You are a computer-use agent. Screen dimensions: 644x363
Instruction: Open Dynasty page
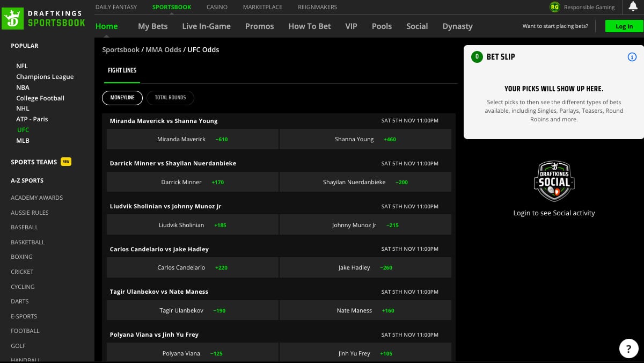coord(457,26)
